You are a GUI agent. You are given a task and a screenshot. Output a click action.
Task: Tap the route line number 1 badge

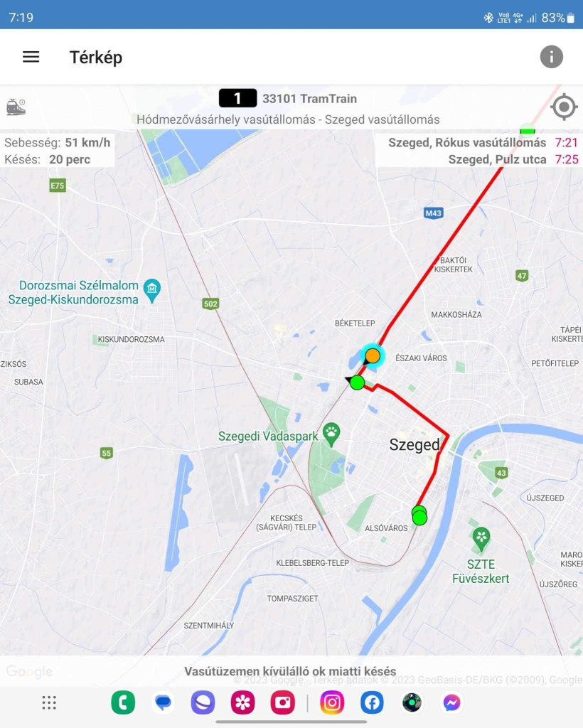pyautogui.click(x=237, y=98)
